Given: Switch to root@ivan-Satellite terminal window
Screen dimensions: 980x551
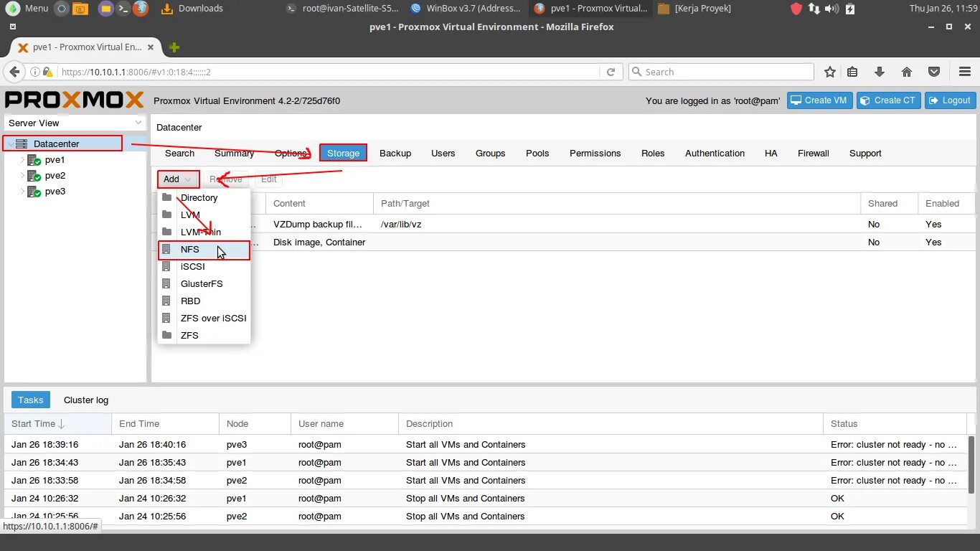Looking at the screenshot, I should pyautogui.click(x=342, y=9).
